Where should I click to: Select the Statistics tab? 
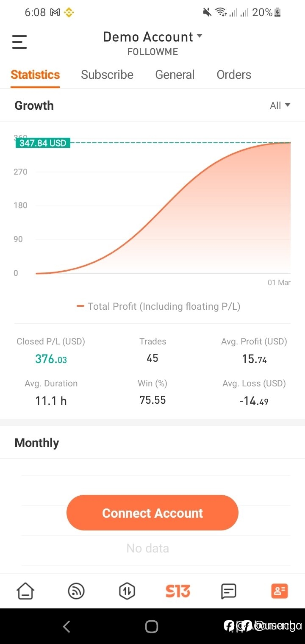tap(35, 75)
